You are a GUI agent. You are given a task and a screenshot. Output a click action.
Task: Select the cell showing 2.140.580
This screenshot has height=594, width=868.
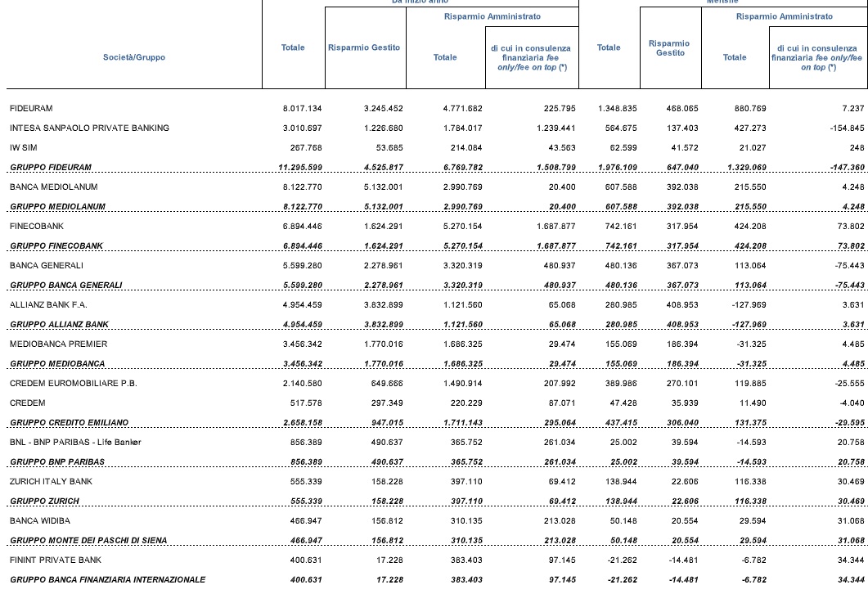pos(302,384)
